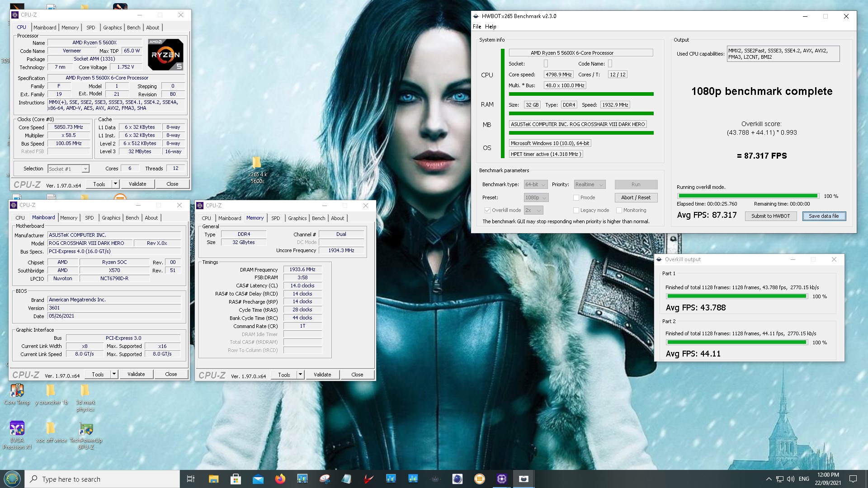
Task: Click the Ryzen 5 logo in CPU-Z
Action: click(x=165, y=54)
